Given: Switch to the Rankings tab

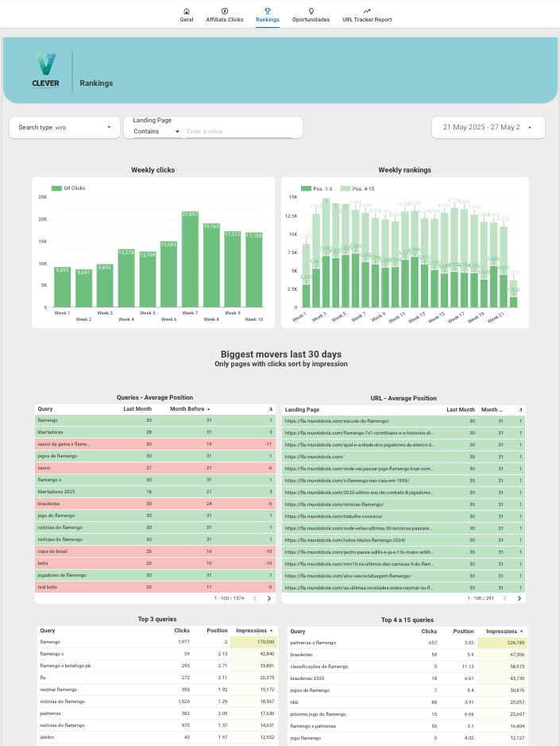Looking at the screenshot, I should pos(268,15).
